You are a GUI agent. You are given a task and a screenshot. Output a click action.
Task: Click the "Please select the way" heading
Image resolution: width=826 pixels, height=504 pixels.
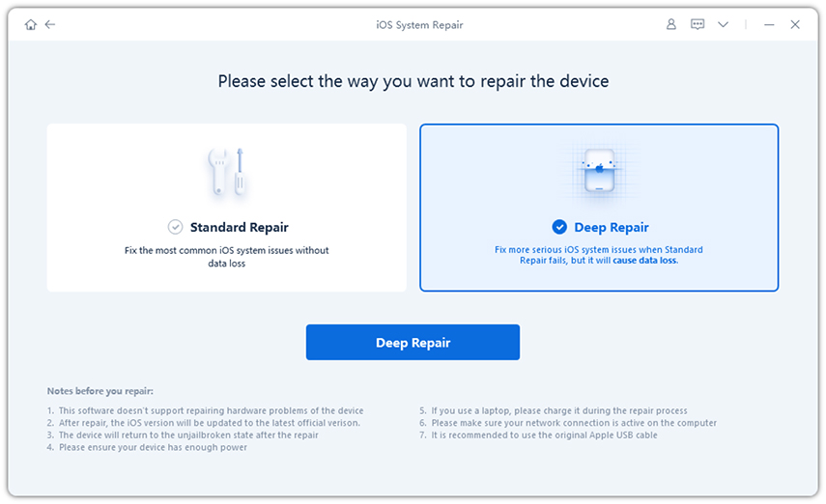413,81
